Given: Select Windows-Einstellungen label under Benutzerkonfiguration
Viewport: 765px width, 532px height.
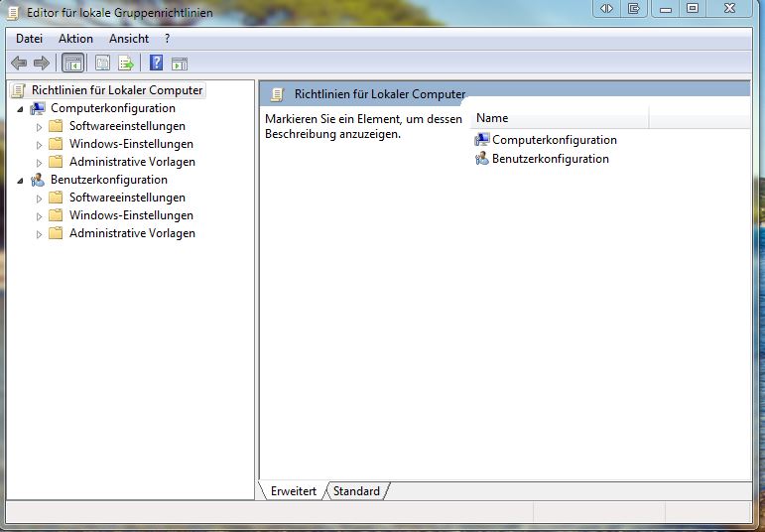Looking at the screenshot, I should [131, 215].
